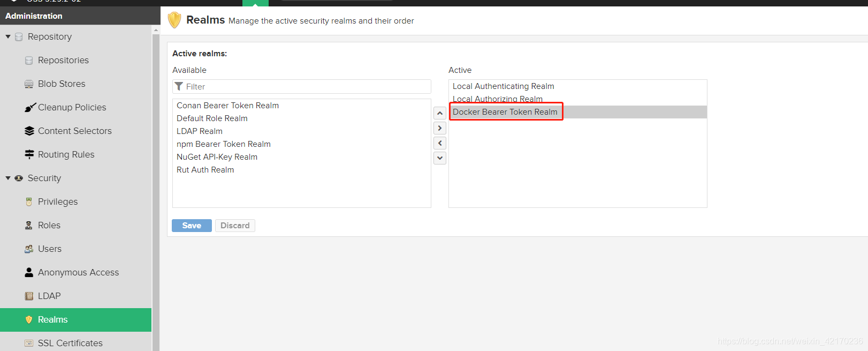Screen dimensions: 868x351
Task: Click the Routing Rules signpost icon
Action: click(29, 154)
